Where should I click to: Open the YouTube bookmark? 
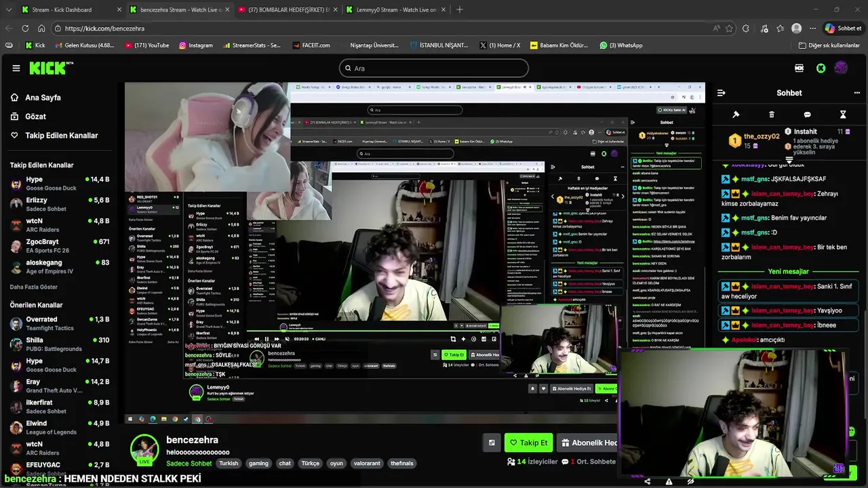point(147,45)
